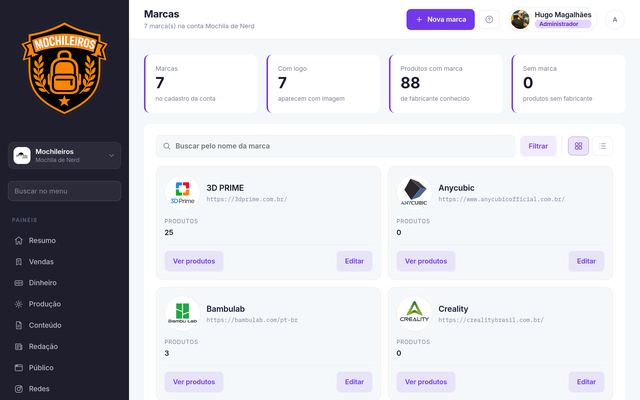Click the Nova marca button

pos(440,20)
